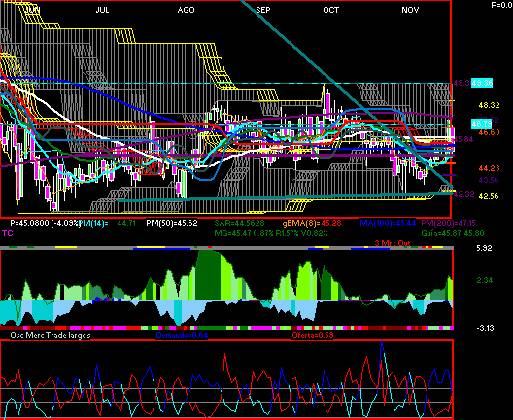Screen dimensions: 513x420
Task: Click the red 3 Mr: Out label
Action: pos(392,243)
